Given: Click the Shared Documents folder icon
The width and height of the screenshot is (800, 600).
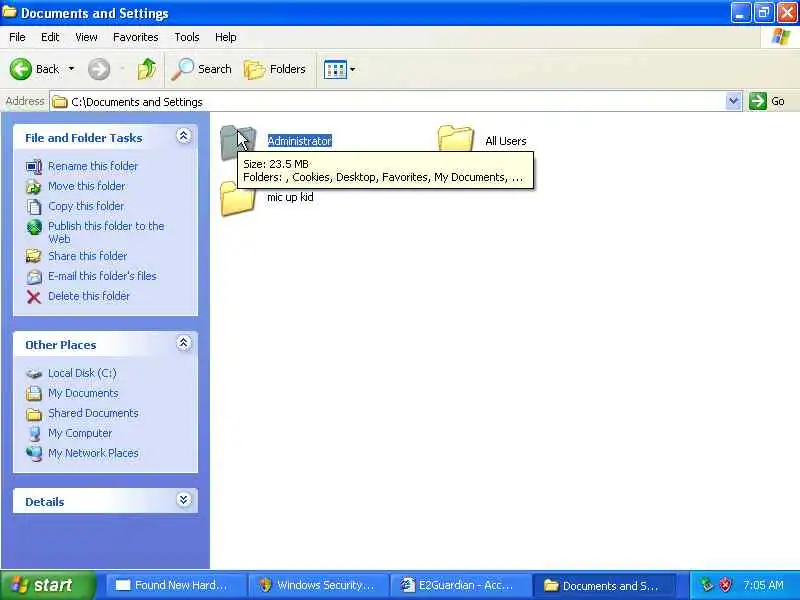Looking at the screenshot, I should 34,414.
